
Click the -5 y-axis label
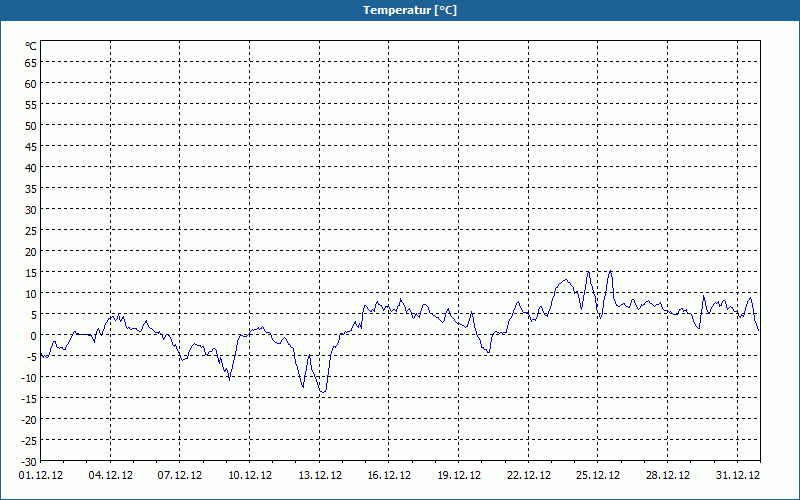(x=30, y=357)
